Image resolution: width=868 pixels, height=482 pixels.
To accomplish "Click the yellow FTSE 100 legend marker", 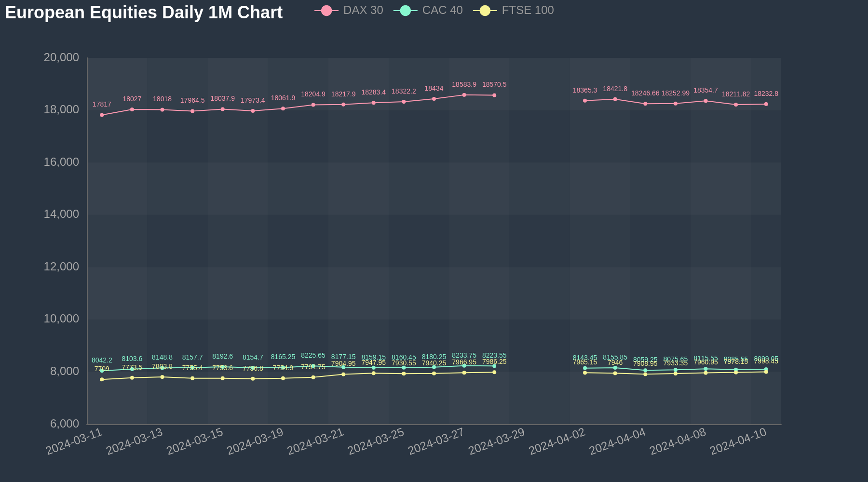I will (x=485, y=10).
